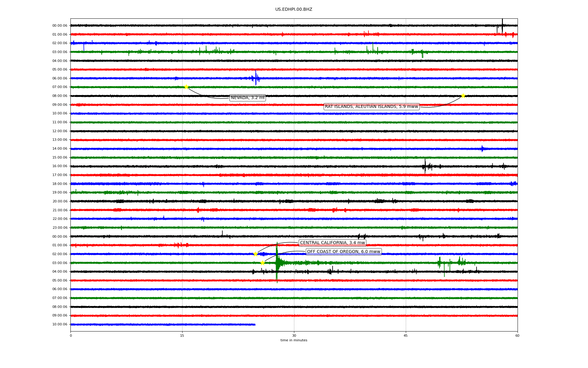Viewport: 588px width, 368px height.
Task: Click the last 10:00:06 trace time label
Action: click(60, 324)
